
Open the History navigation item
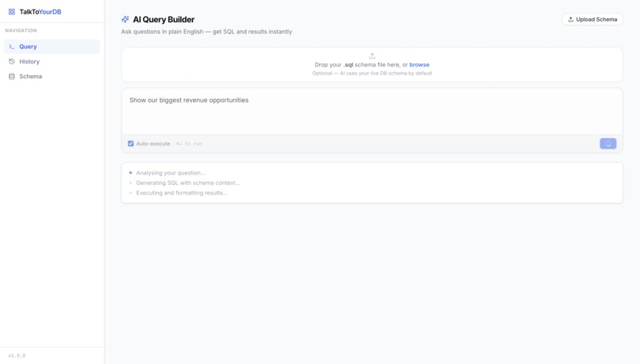point(52,62)
